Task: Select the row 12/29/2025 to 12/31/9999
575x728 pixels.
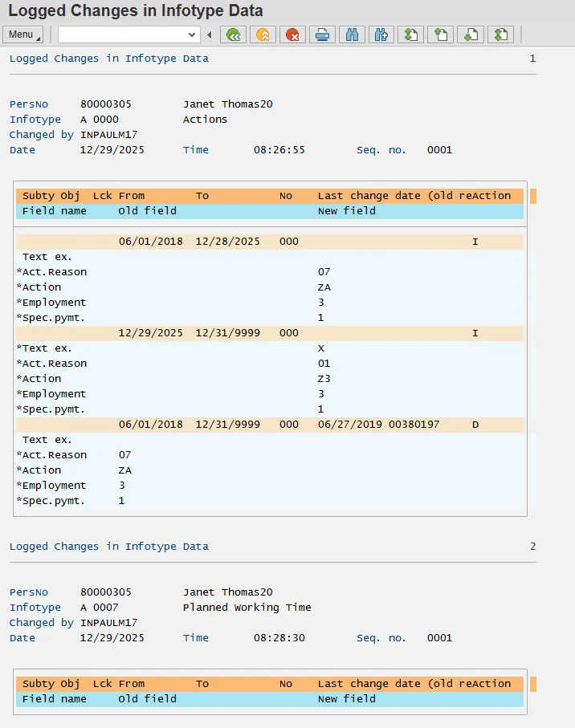Action: pos(270,333)
